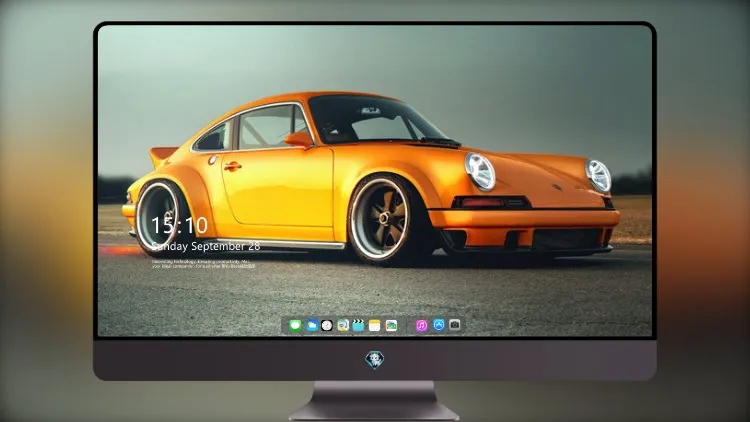Open the Weather app in the dock
Screen dimensions: 750x422
312,325
